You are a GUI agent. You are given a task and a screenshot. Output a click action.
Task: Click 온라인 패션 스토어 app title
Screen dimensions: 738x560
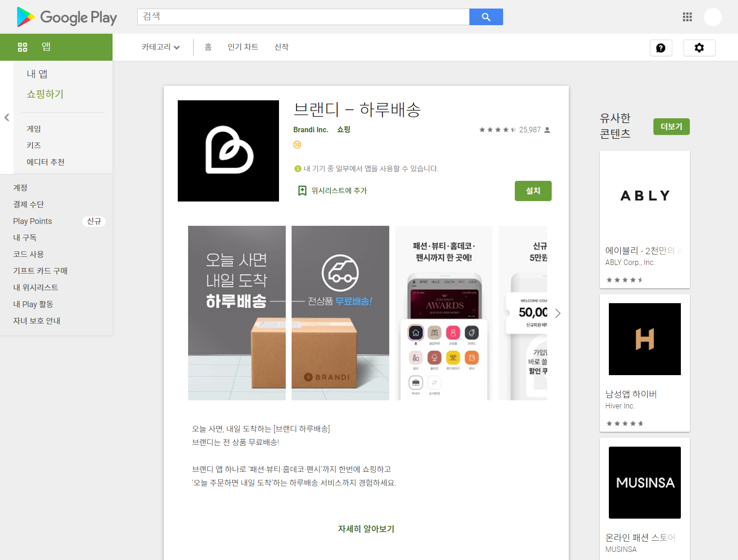pos(640,538)
